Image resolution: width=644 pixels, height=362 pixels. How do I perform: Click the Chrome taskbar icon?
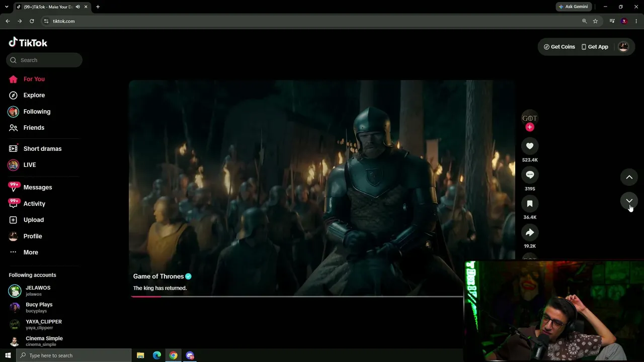click(173, 355)
